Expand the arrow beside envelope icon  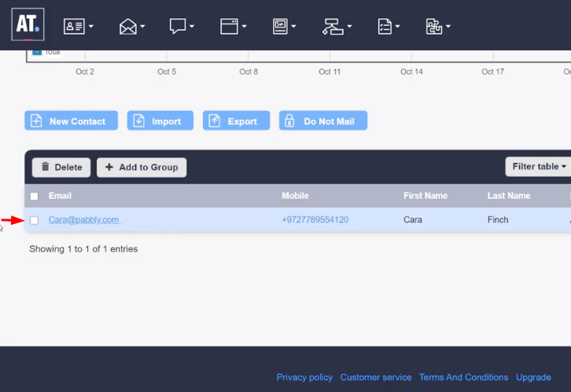142,26
